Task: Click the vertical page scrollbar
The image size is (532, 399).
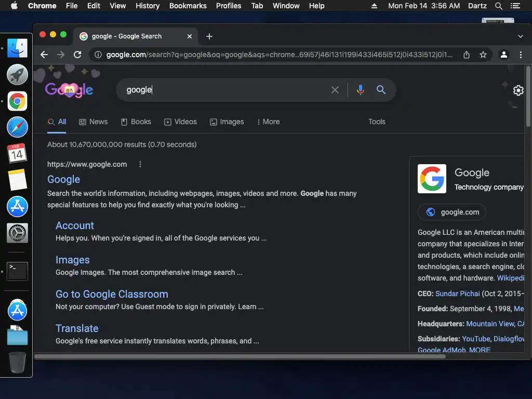Action: (528, 96)
